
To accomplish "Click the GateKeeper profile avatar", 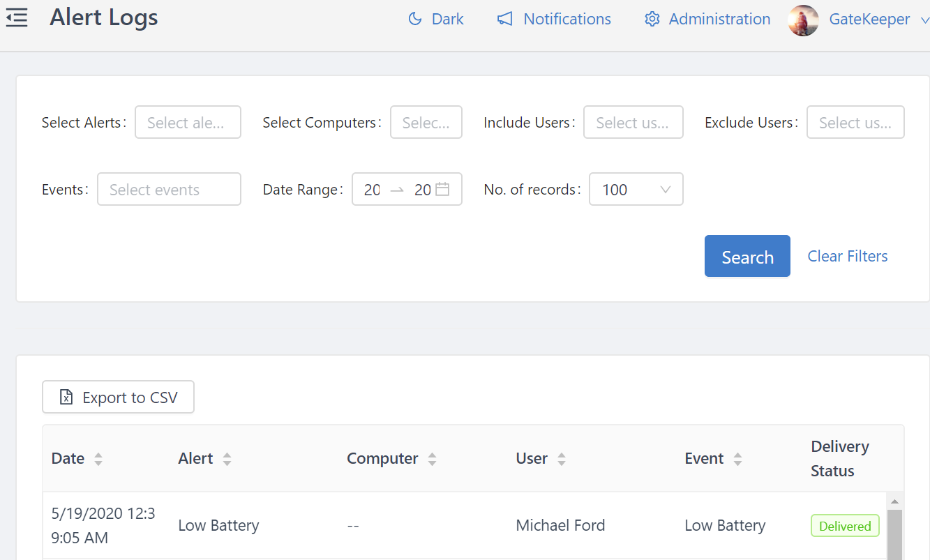I will (803, 20).
